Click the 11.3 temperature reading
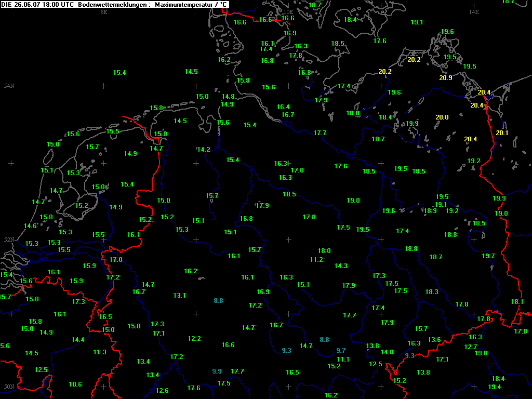The image size is (532, 399). (100, 352)
